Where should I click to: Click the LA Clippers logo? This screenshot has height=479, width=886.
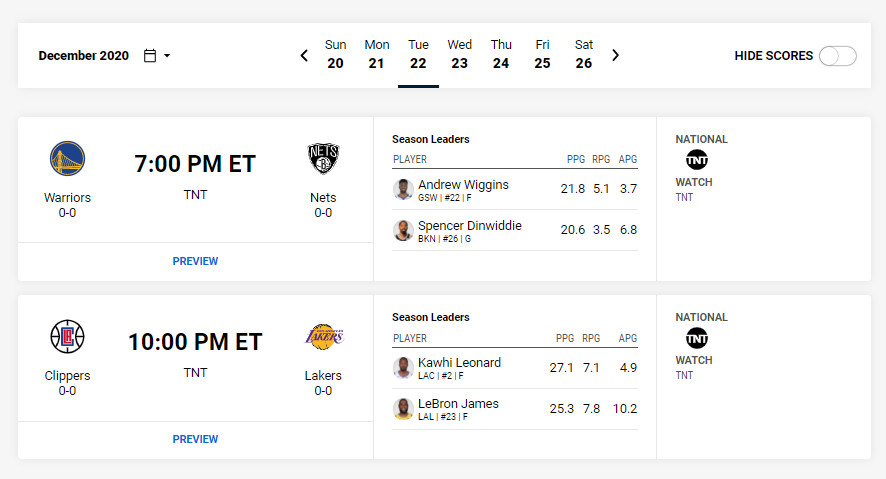67,337
